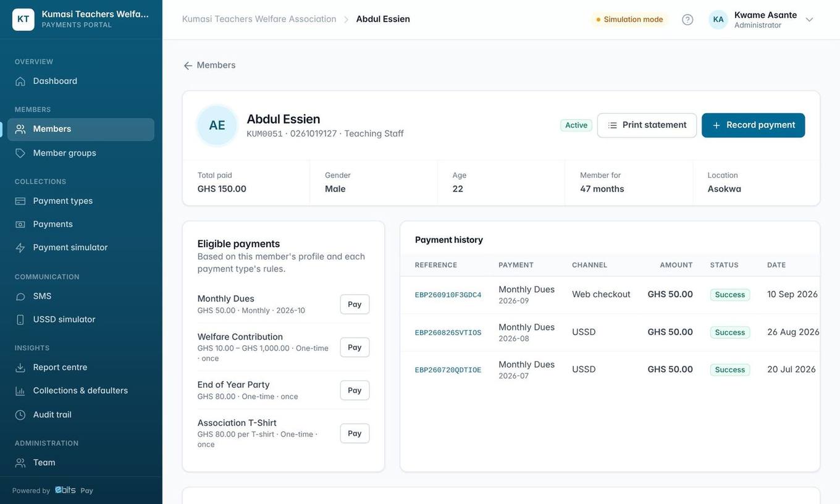Viewport: 840px width, 504px height.
Task: Click the USSD simulator phone icon
Action: click(20, 319)
